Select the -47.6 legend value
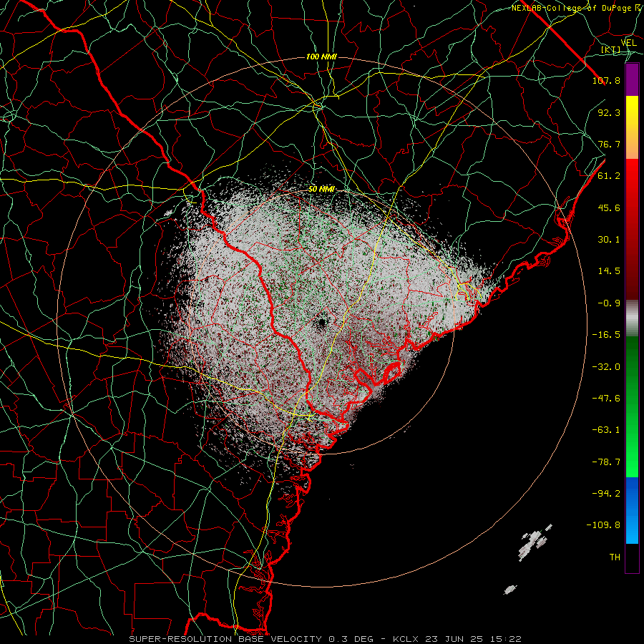The height and width of the screenshot is (644, 644). point(606,399)
